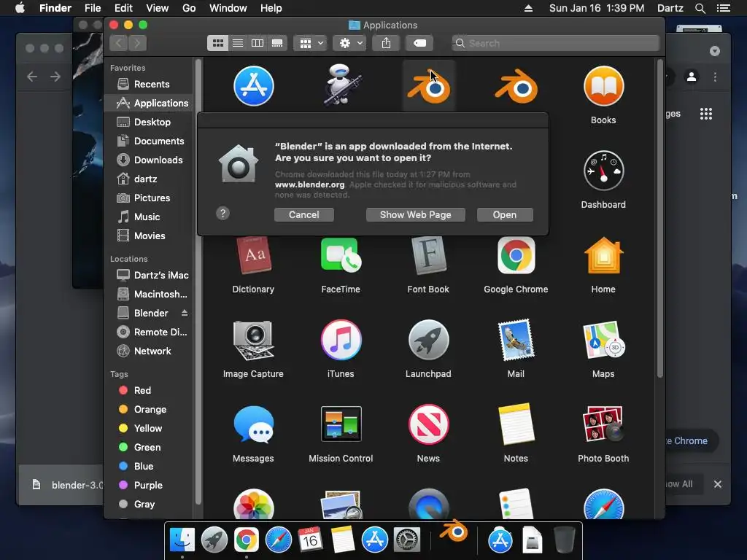Image resolution: width=747 pixels, height=560 pixels.
Task: Open the Home application icon
Action: click(x=603, y=256)
